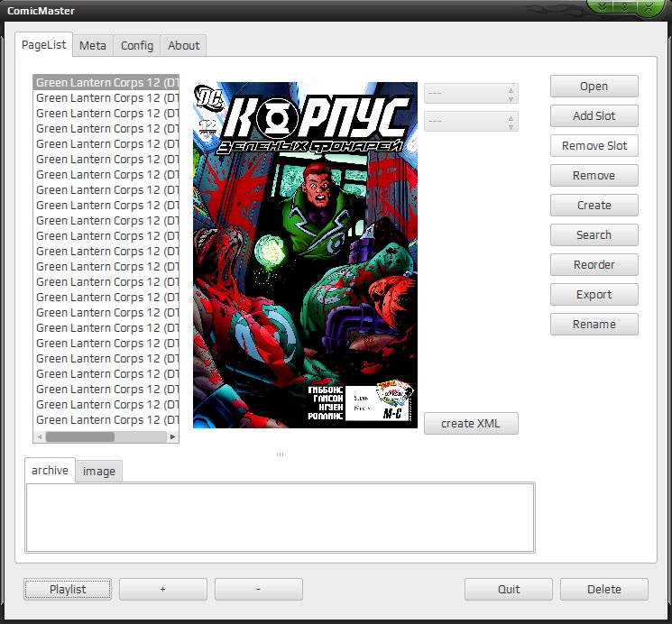Screen dimensions: 672x624
Task: Select the highlighted first Green Lantern Corps entry
Action: [106, 82]
